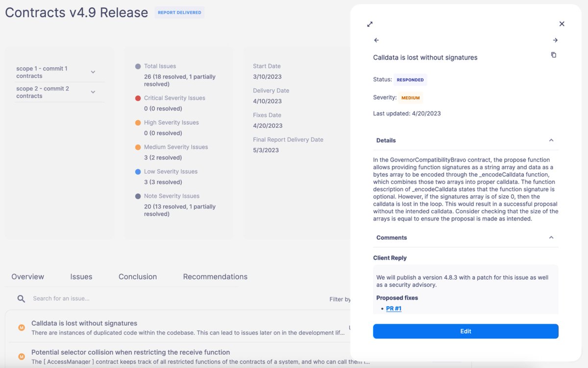
Task: Click the search magnifier icon
Action: point(21,299)
